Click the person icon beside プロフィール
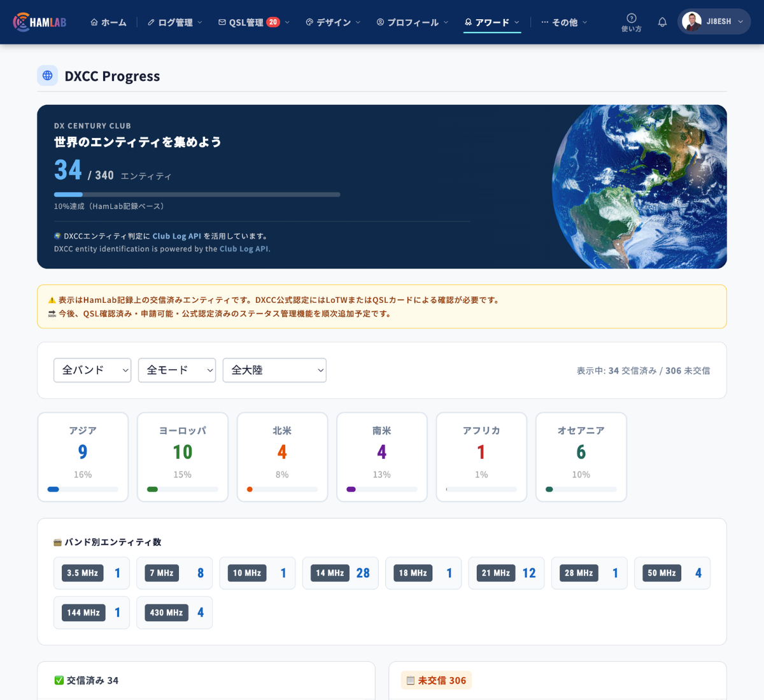 click(380, 22)
